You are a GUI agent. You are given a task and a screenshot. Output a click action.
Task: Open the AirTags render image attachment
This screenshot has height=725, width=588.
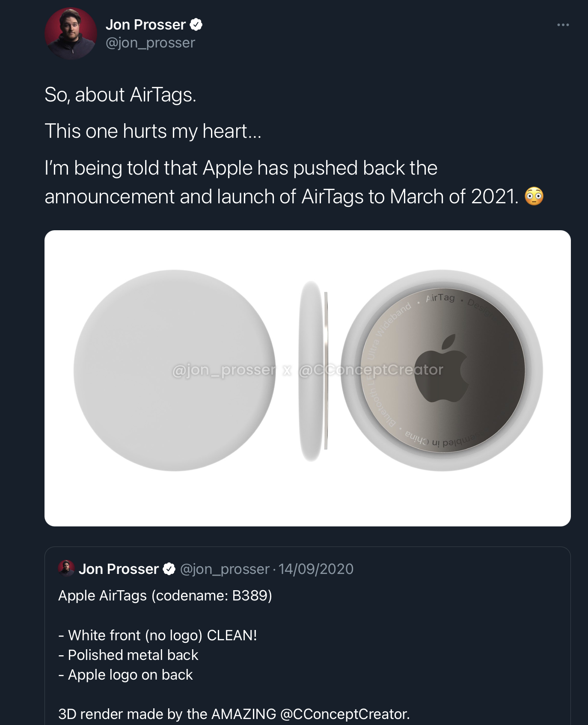tap(307, 492)
